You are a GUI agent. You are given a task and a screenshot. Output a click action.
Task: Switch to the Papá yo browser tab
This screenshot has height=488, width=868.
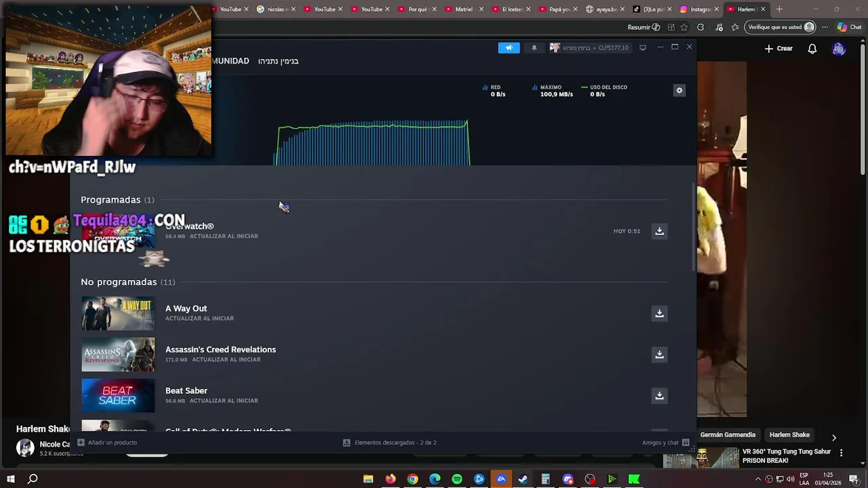[560, 9]
